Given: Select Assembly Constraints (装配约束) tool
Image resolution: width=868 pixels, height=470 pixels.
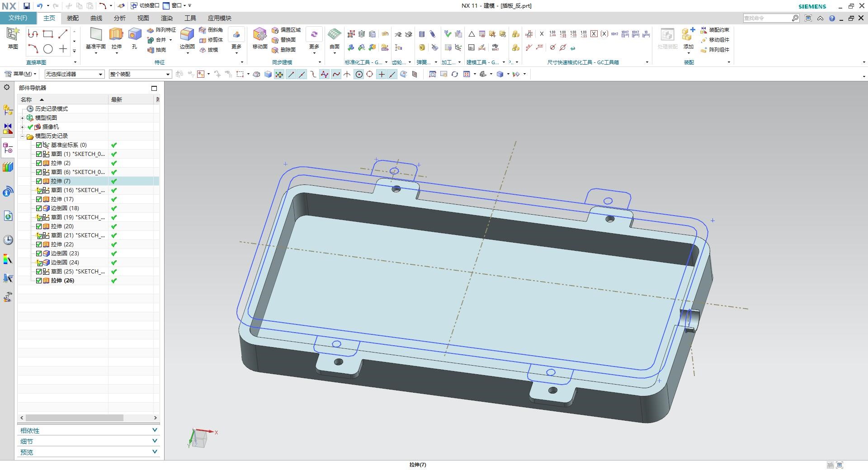Looking at the screenshot, I should coord(714,30).
